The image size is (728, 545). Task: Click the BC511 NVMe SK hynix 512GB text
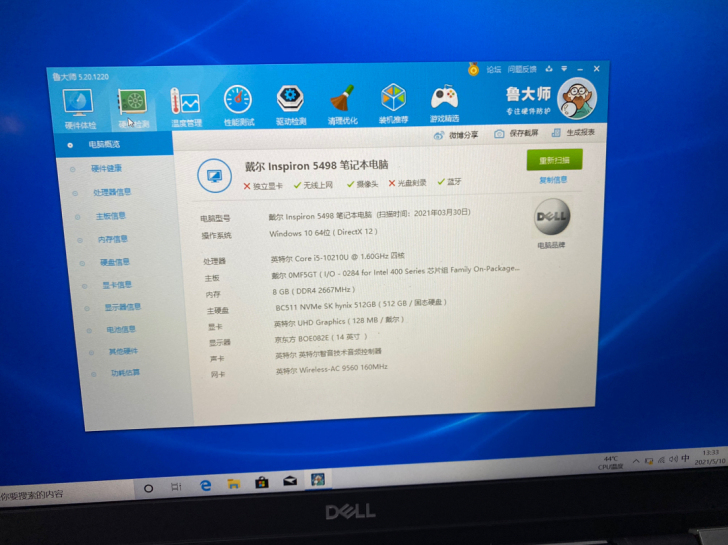(361, 305)
